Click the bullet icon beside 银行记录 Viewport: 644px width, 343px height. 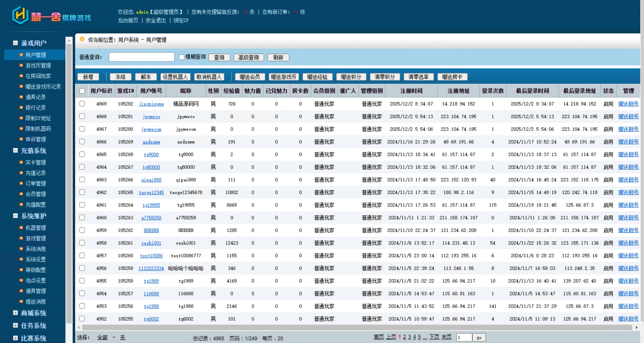(x=21, y=108)
